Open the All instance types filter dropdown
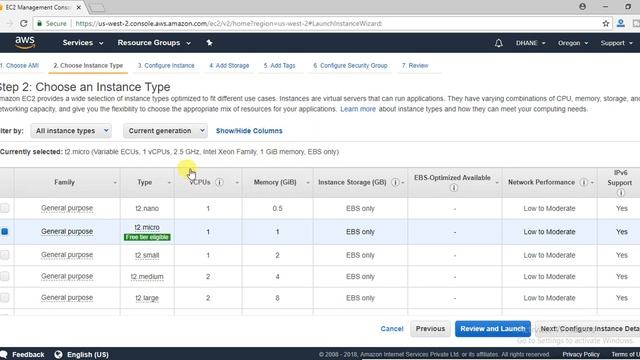 [x=71, y=131]
